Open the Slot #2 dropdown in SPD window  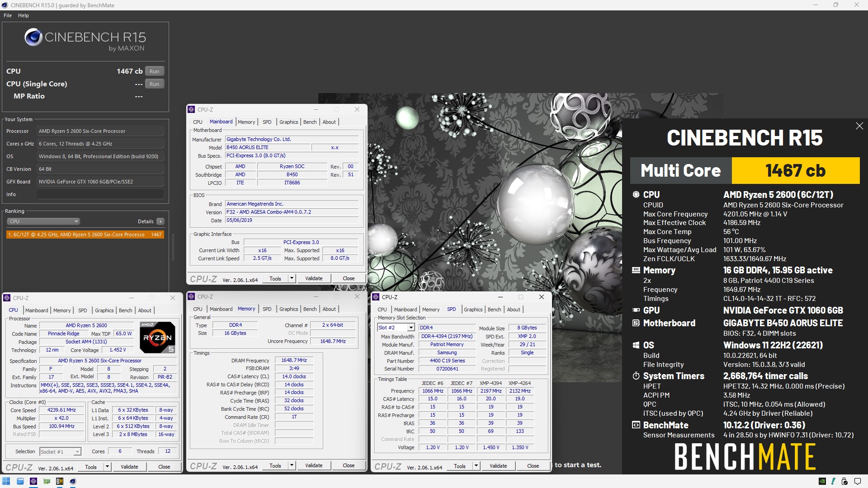(411, 328)
